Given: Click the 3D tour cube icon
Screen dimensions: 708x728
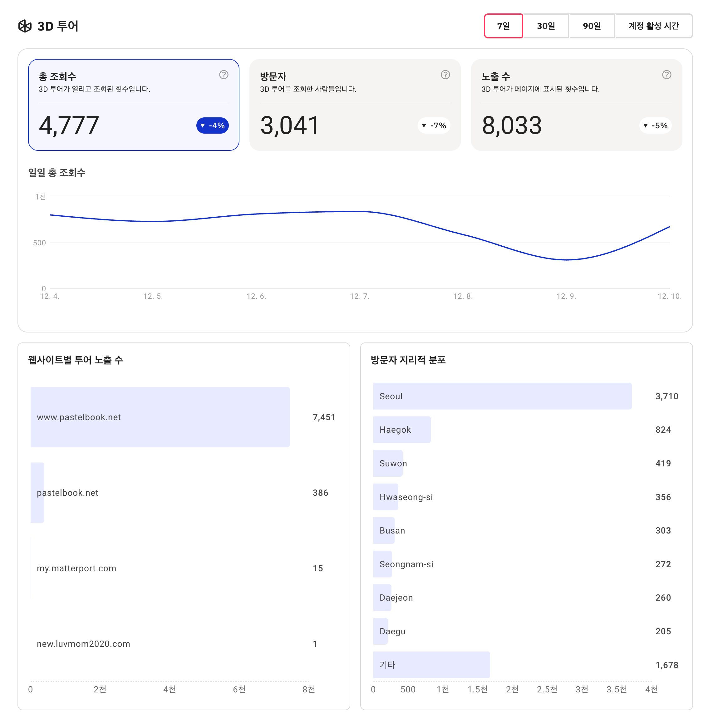Looking at the screenshot, I should click(25, 26).
